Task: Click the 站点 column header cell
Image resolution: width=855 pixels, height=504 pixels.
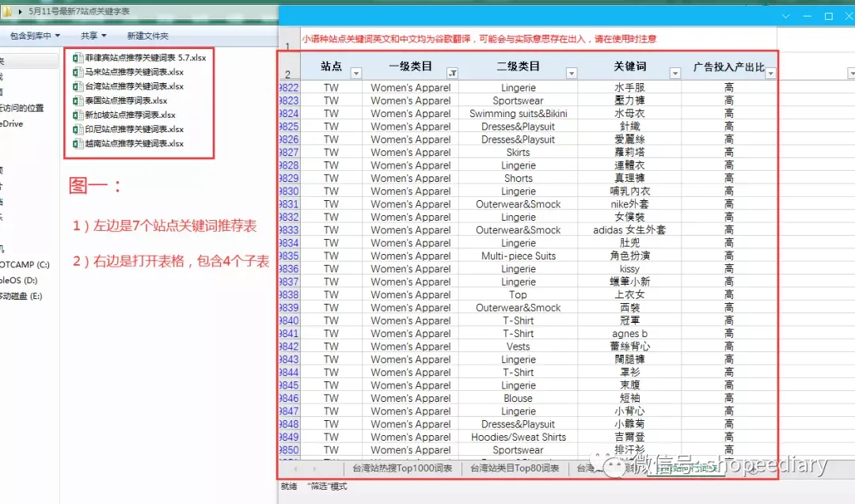Action: [x=331, y=66]
